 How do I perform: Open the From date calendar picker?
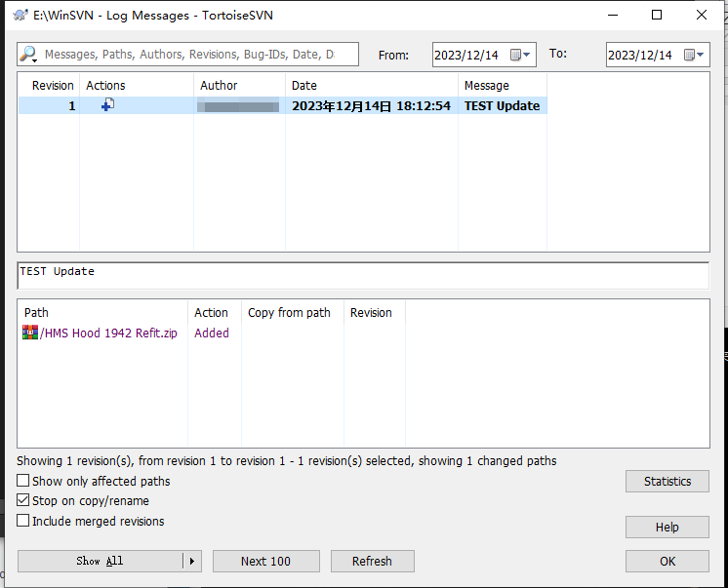[x=522, y=55]
